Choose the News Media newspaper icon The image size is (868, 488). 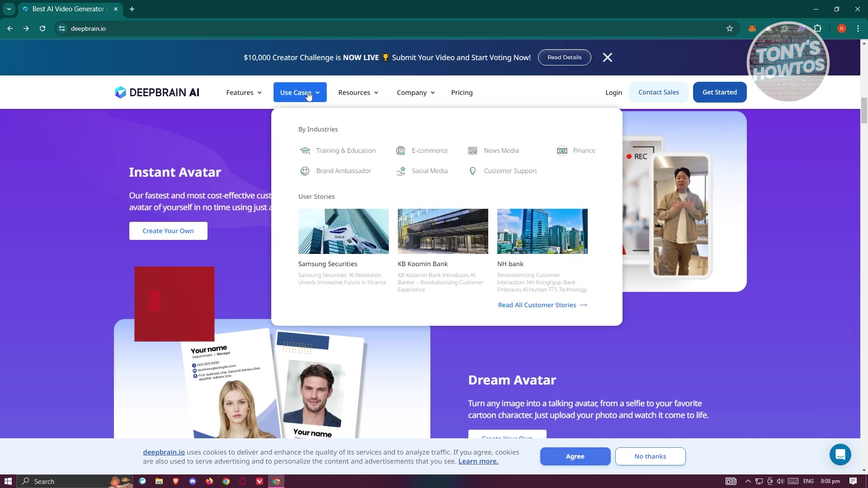coord(472,150)
